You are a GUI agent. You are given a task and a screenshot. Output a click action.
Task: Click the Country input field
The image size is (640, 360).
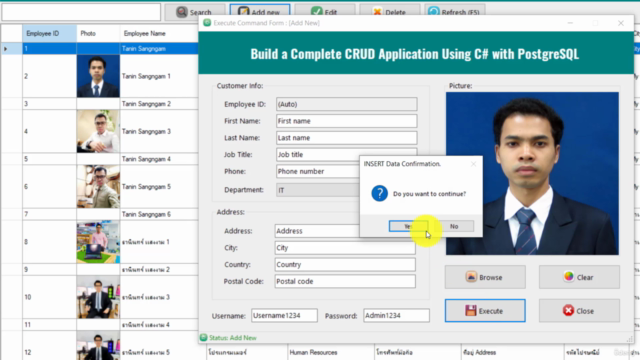(345, 264)
